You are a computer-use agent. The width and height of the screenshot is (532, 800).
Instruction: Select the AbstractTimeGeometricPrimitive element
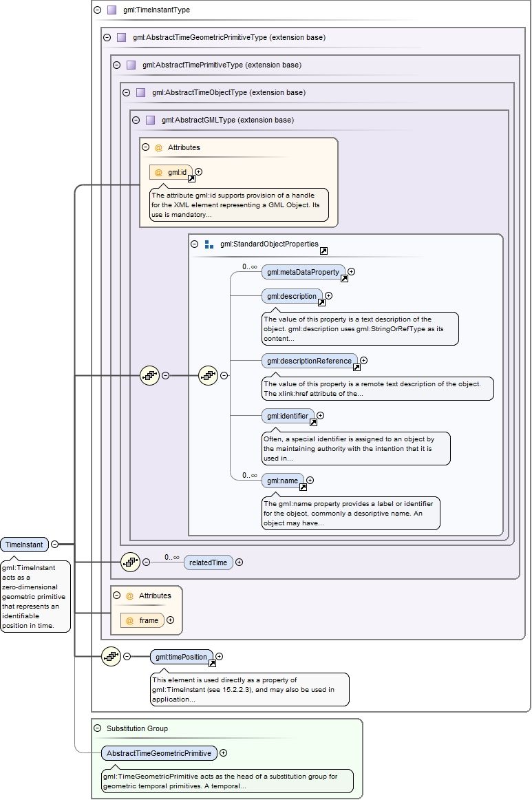159,753
